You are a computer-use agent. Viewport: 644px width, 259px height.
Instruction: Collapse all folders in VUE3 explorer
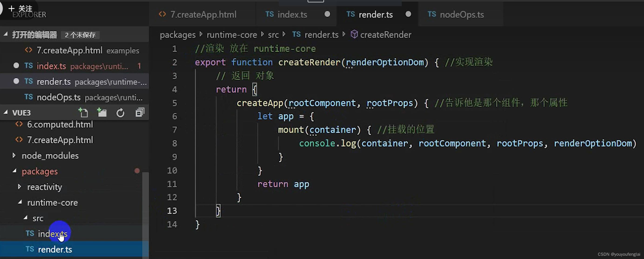[x=140, y=113]
